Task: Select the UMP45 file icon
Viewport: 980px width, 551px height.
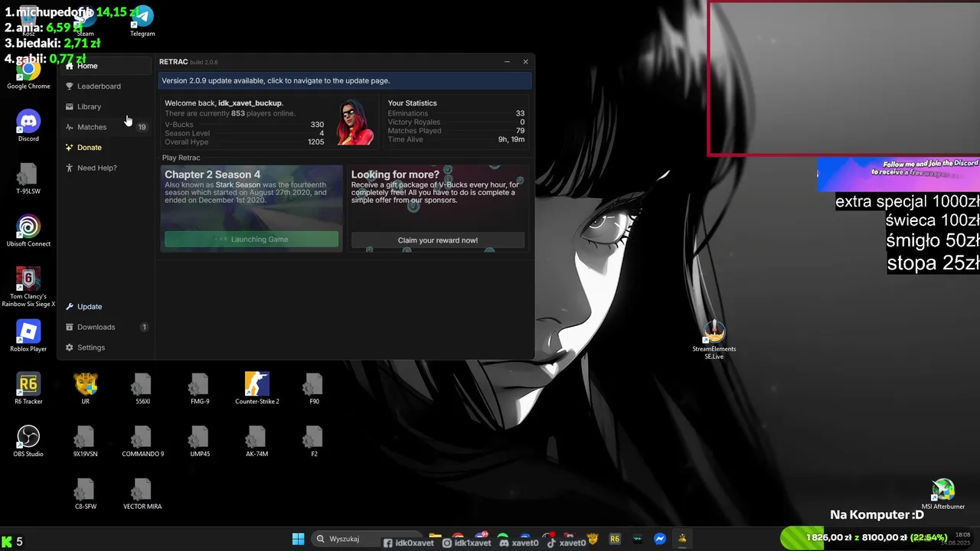Action: tap(199, 442)
